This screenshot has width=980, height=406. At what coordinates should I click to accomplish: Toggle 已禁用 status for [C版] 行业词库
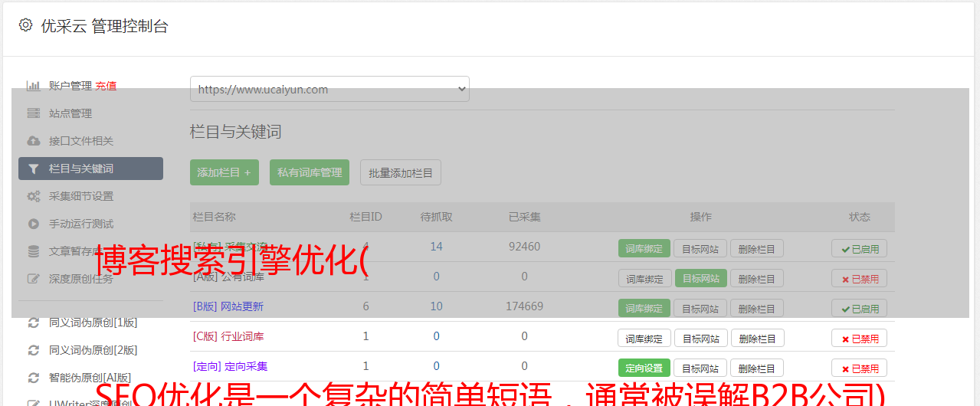(860, 338)
